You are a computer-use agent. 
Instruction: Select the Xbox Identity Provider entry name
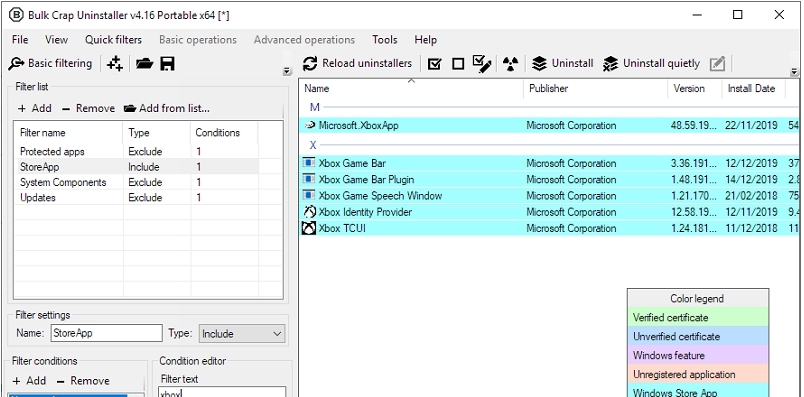pyautogui.click(x=365, y=212)
